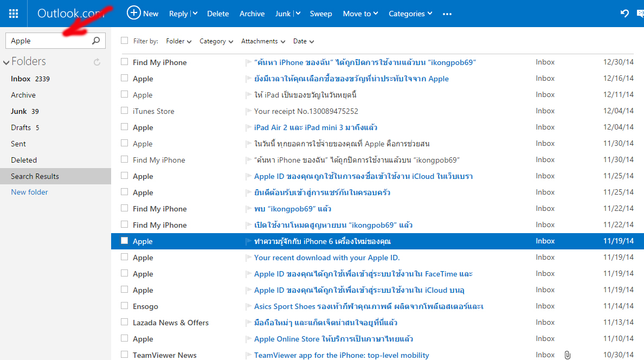This screenshot has width=644, height=360.
Task: Open the Folder filter dropdown
Action: coord(179,41)
